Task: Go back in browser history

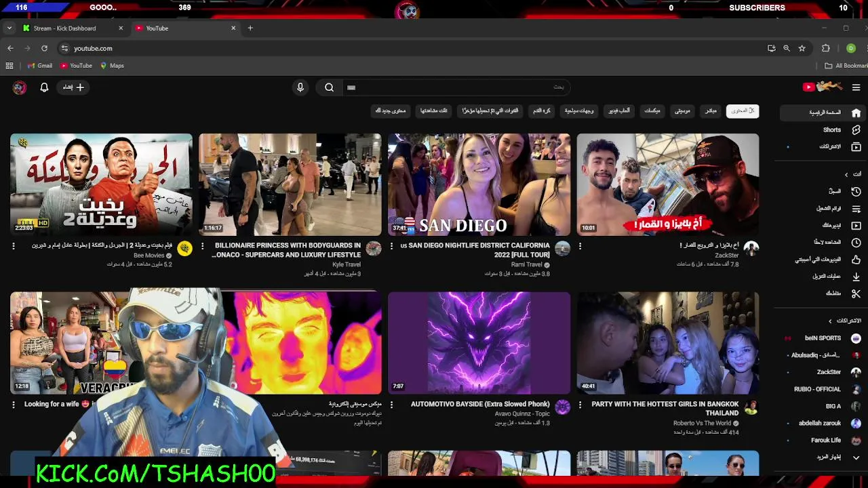Action: [10, 48]
